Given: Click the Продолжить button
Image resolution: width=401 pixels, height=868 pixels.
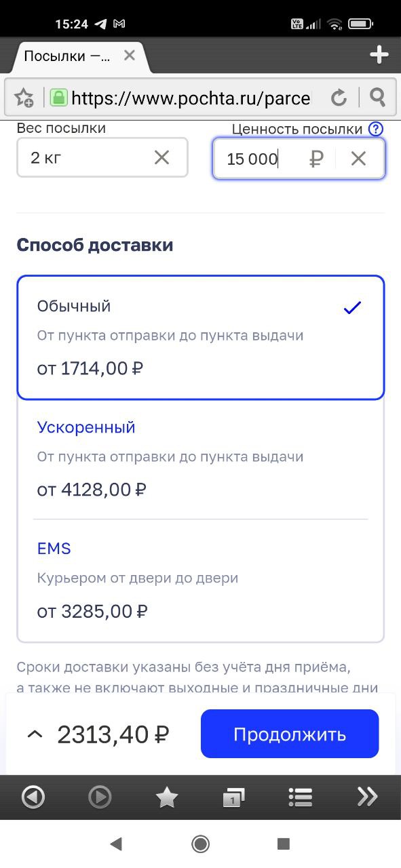Looking at the screenshot, I should click(290, 734).
